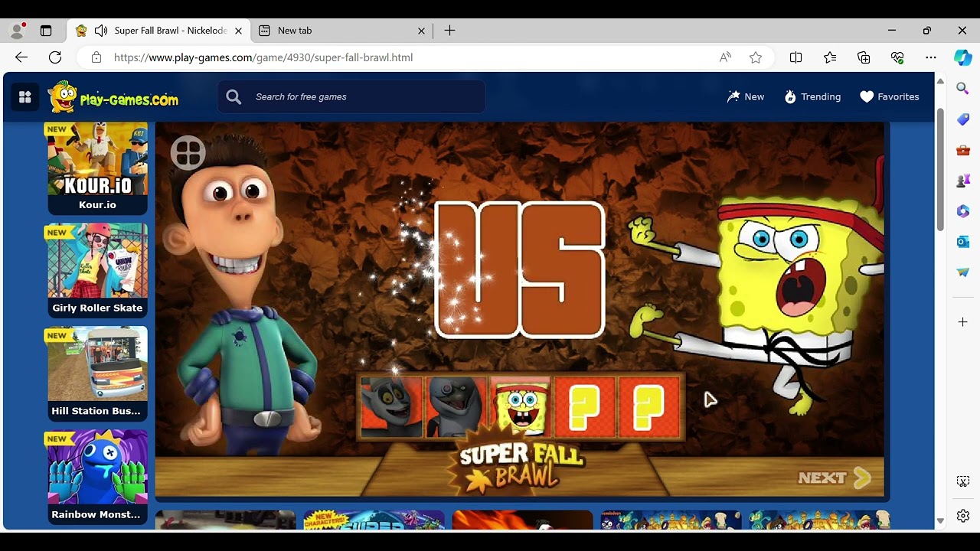
Task: Close the Super Fall Brawl tab
Action: point(238,31)
